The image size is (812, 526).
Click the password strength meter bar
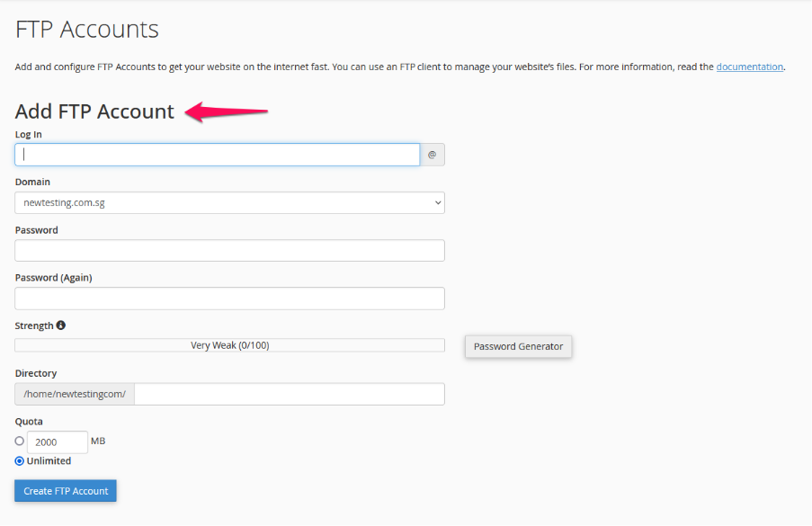(x=229, y=345)
